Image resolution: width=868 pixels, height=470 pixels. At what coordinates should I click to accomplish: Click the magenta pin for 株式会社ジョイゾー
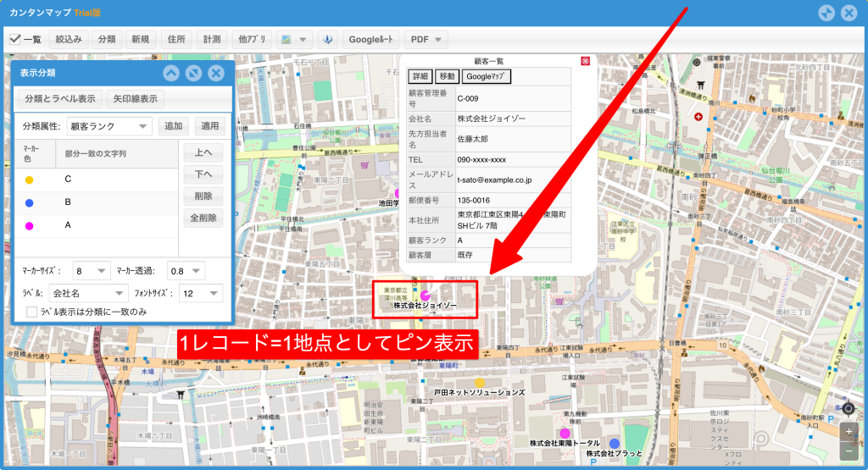(x=426, y=296)
